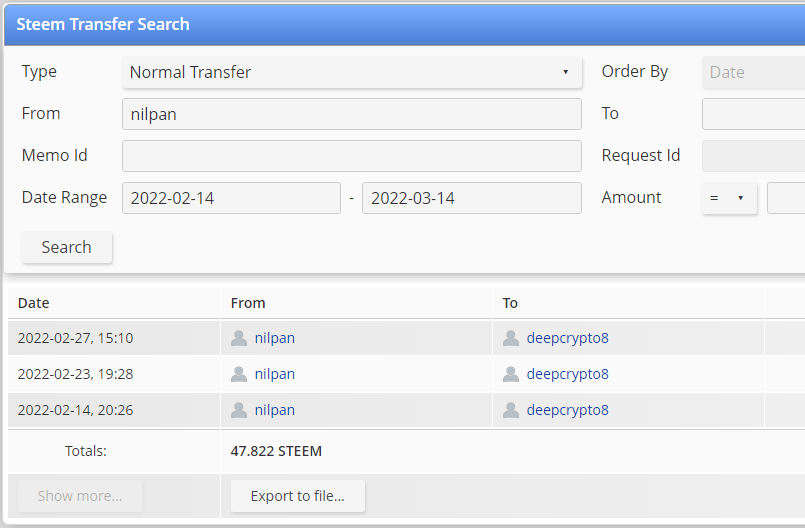Click the Steem Transfer Search title

click(103, 24)
